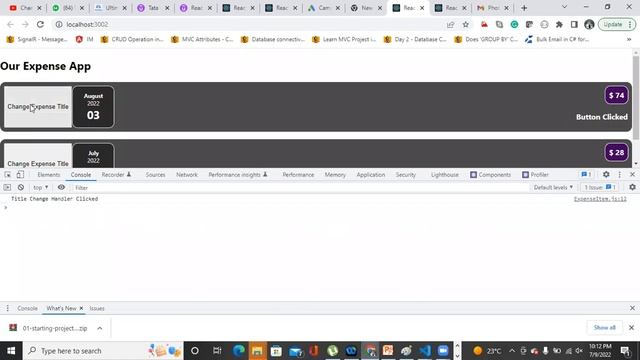Viewport: 640px width, 360px height.
Task: Open the SignalR - Message bookmark
Action: pyautogui.click(x=37, y=39)
